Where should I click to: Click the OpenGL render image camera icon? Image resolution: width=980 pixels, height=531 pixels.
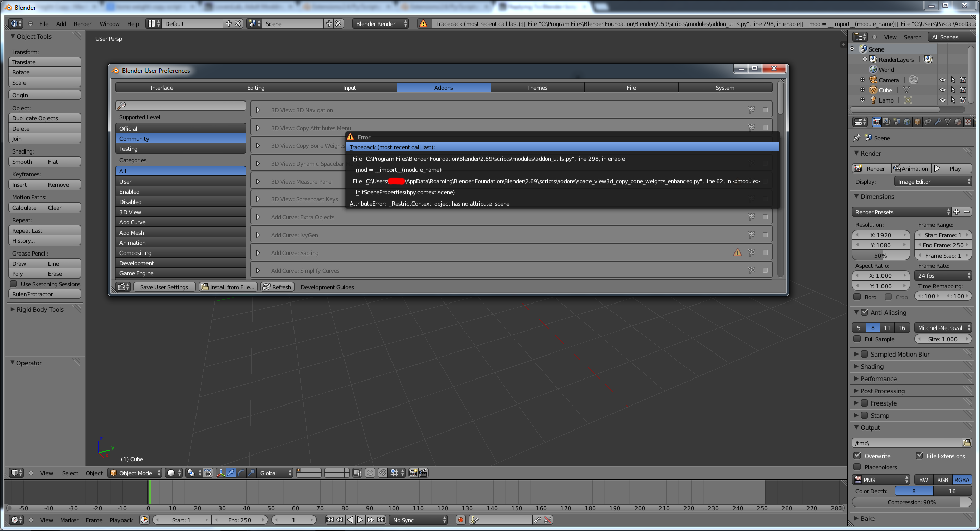413,473
